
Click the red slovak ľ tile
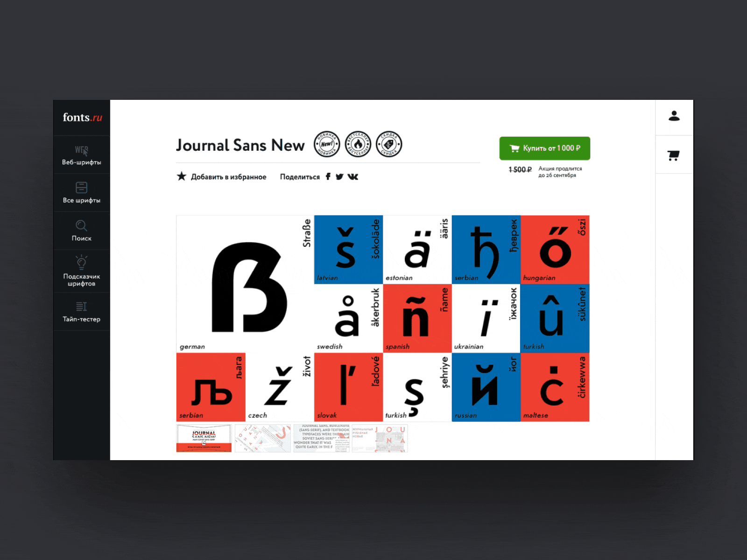click(348, 387)
